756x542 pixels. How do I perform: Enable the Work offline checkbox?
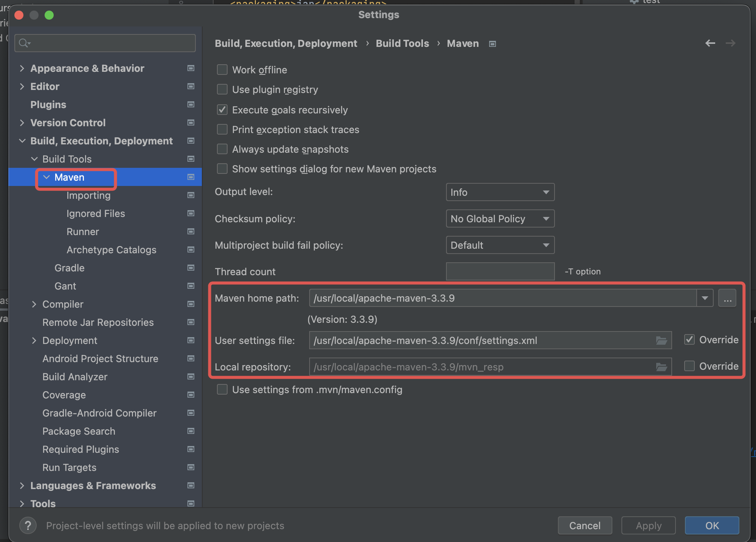(x=222, y=70)
